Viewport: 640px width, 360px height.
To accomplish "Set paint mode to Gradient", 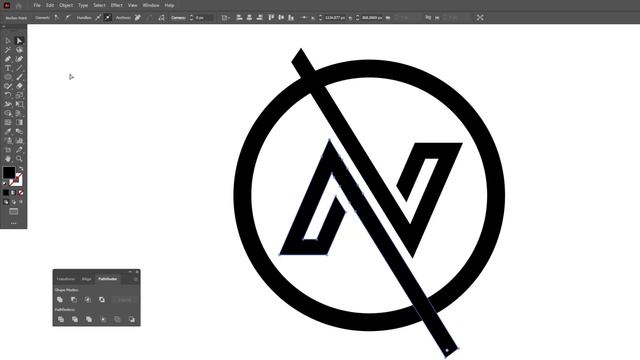I will (x=13, y=193).
